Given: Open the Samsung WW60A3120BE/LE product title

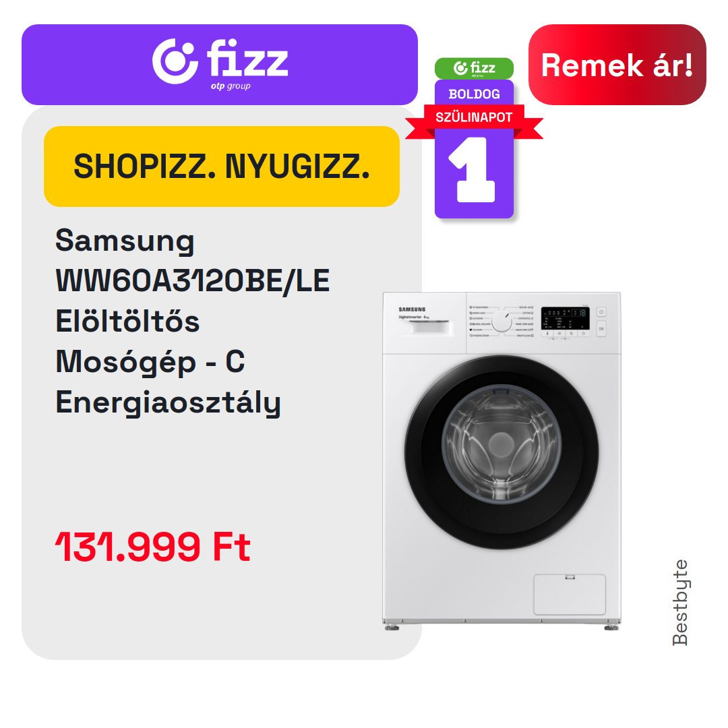Looking at the screenshot, I should point(192,322).
